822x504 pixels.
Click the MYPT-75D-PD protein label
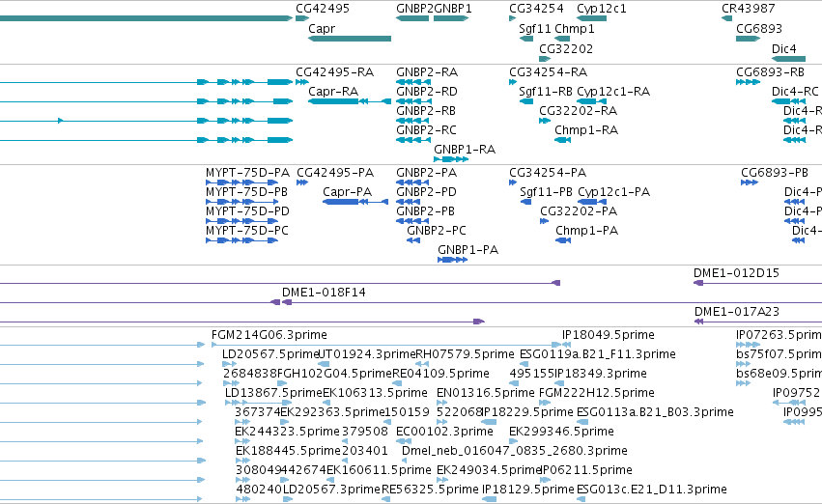tap(247, 211)
